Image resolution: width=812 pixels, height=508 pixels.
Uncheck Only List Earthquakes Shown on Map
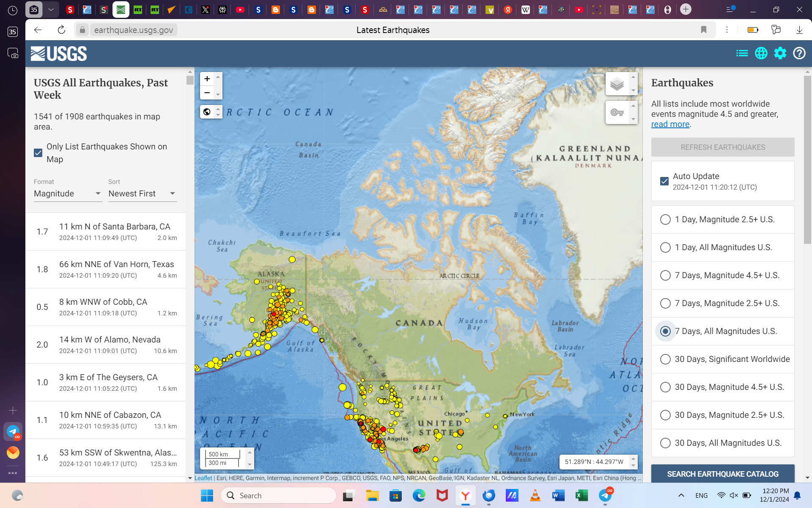38,153
